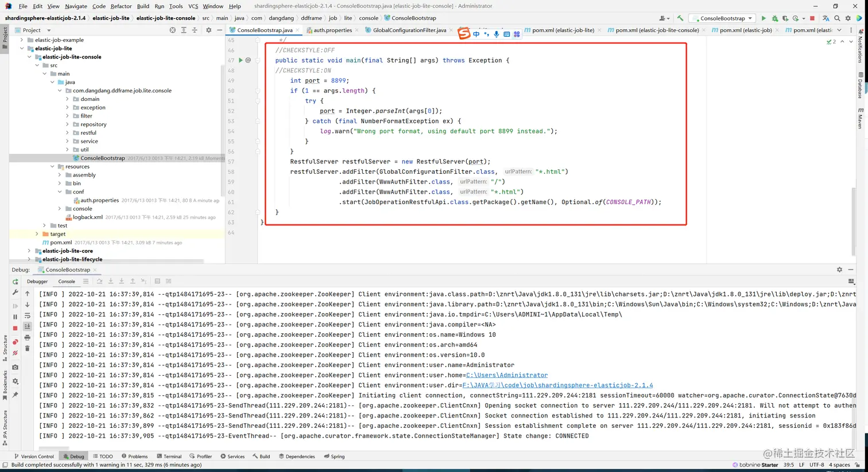Toggle the Maven tool window stripe button
Viewport: 868px width, 472px height.
[x=861, y=118]
